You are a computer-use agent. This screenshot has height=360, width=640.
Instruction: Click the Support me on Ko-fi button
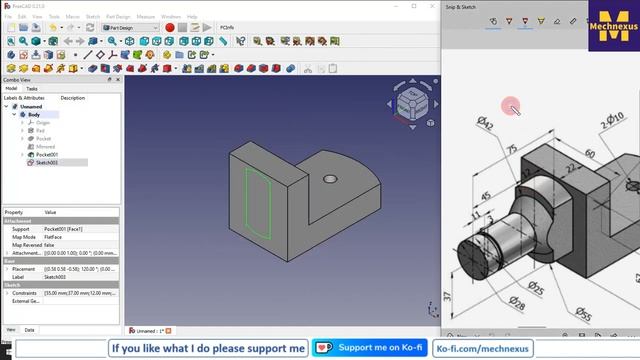[369, 348]
